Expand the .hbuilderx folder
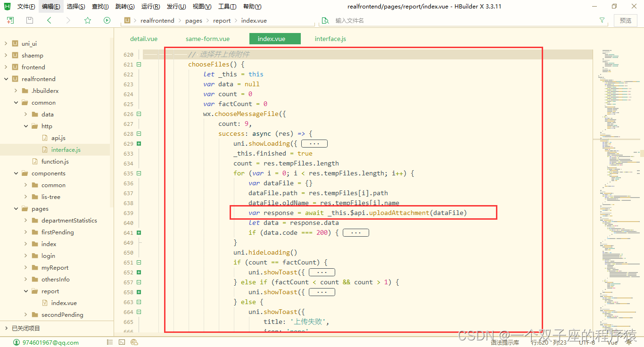This screenshot has width=644, height=347. [x=16, y=91]
